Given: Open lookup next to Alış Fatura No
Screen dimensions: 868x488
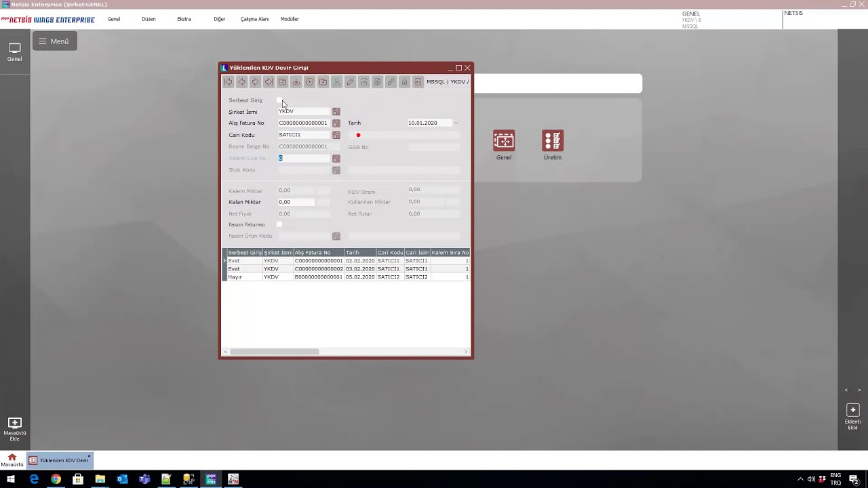Looking at the screenshot, I should (x=336, y=123).
